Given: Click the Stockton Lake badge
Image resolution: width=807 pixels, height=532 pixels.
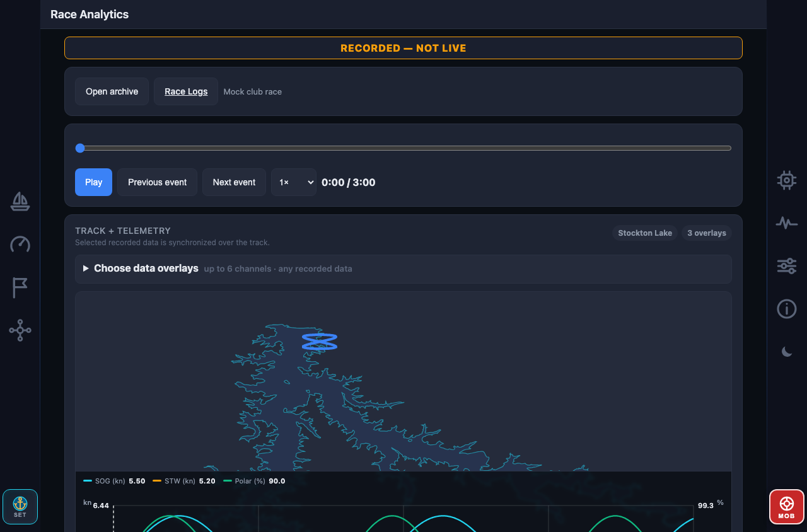Looking at the screenshot, I should click(645, 233).
